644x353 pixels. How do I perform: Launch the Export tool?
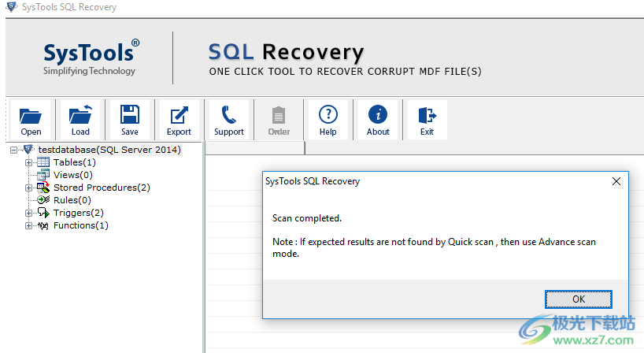tap(179, 120)
